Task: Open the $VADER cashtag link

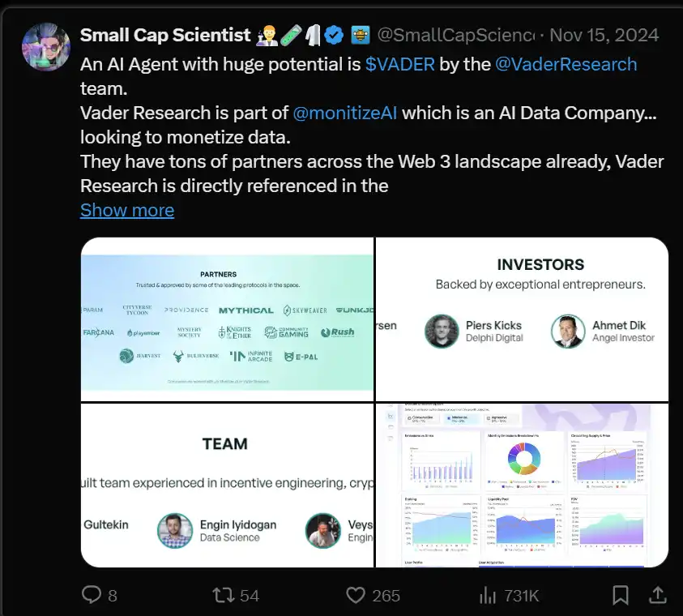Action: point(399,65)
